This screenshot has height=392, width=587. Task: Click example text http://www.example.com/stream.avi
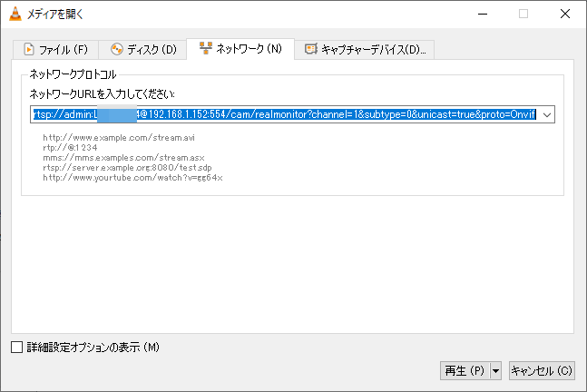[x=119, y=138]
